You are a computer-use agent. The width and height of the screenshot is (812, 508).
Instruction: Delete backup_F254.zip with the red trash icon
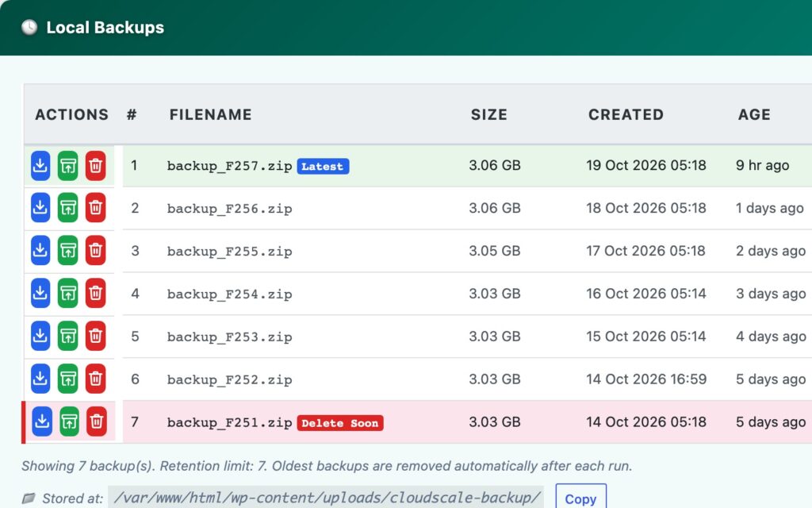pos(95,294)
